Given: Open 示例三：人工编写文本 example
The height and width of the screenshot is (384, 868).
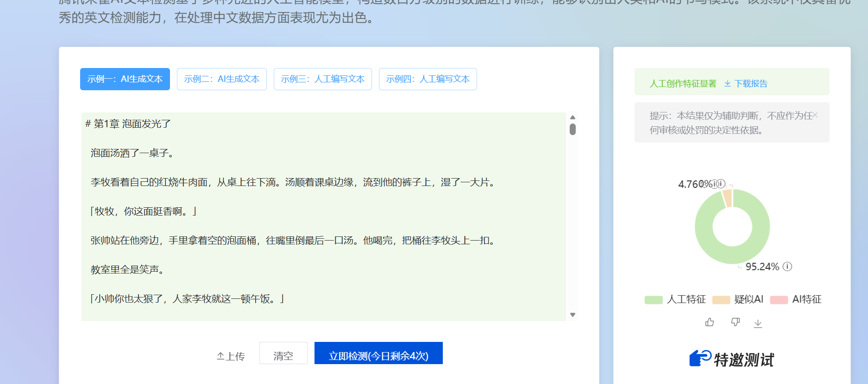Looking at the screenshot, I should [323, 79].
